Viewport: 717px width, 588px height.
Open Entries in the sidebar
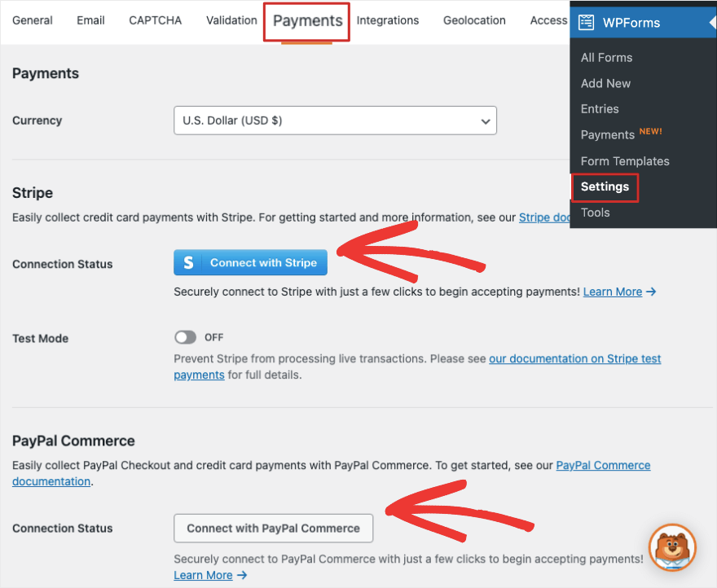click(600, 109)
